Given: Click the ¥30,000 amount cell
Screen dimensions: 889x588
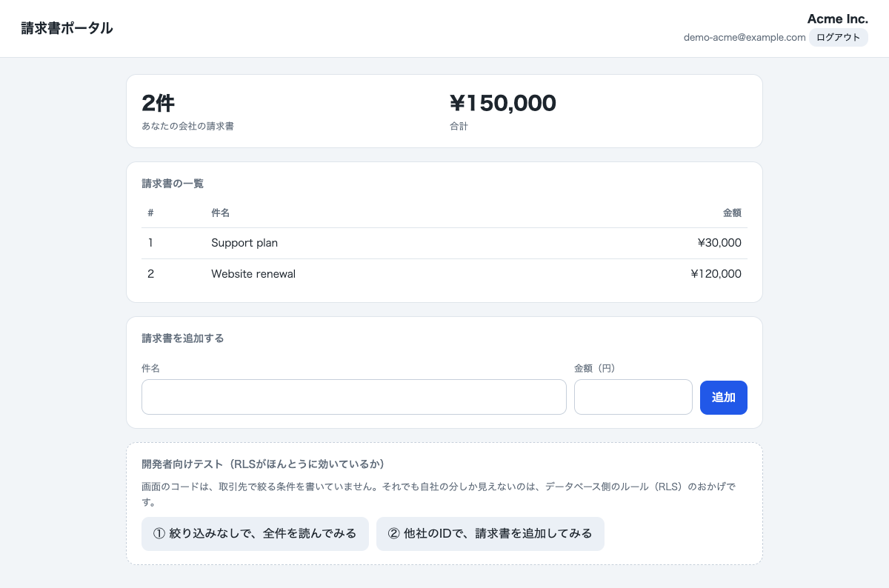Looking at the screenshot, I should tap(719, 243).
